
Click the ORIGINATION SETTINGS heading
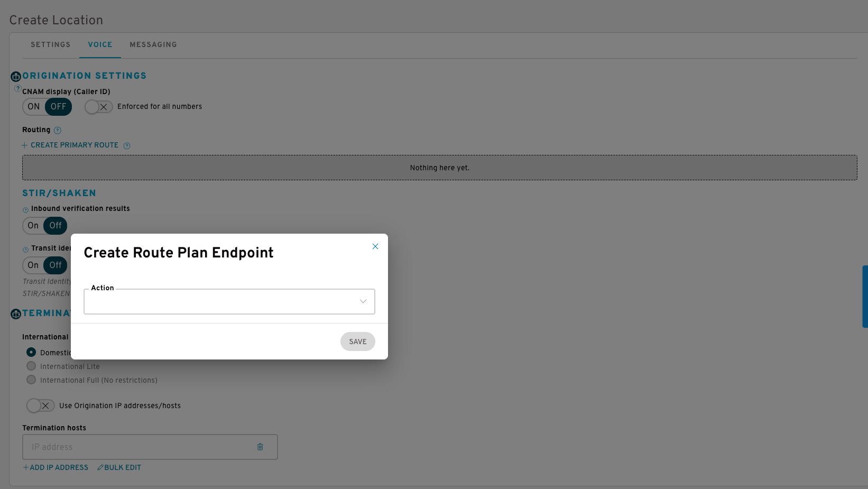tap(85, 76)
